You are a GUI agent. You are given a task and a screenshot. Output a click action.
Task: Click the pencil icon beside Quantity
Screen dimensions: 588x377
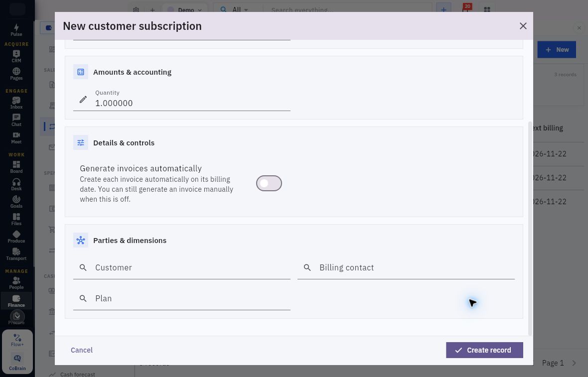coord(83,99)
